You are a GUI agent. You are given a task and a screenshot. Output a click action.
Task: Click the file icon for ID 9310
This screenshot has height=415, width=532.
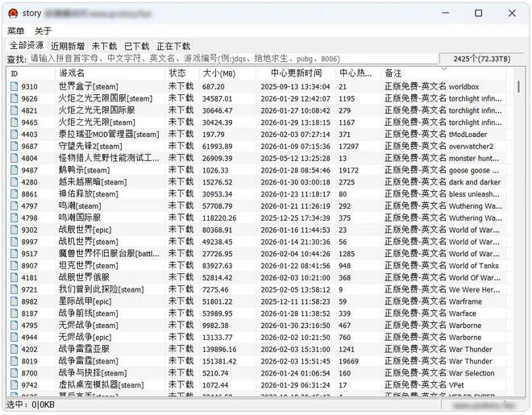pos(14,86)
